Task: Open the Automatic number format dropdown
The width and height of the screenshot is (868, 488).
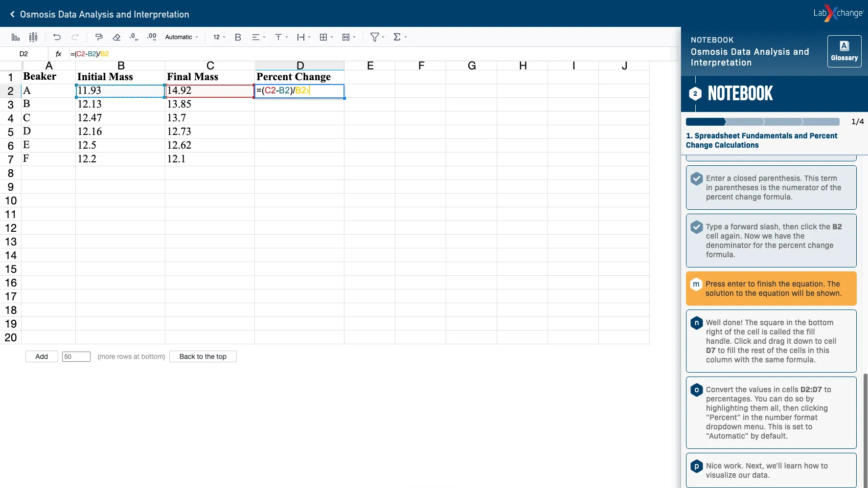Action: point(182,37)
